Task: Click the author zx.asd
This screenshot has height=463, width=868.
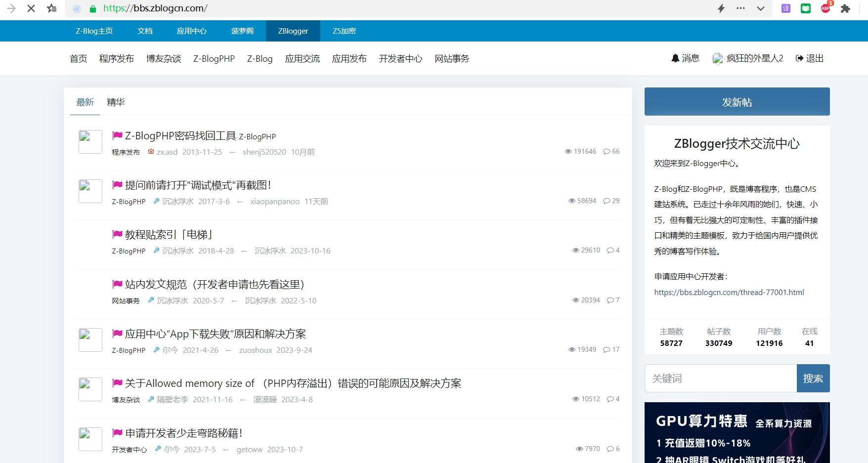Action: coord(167,152)
